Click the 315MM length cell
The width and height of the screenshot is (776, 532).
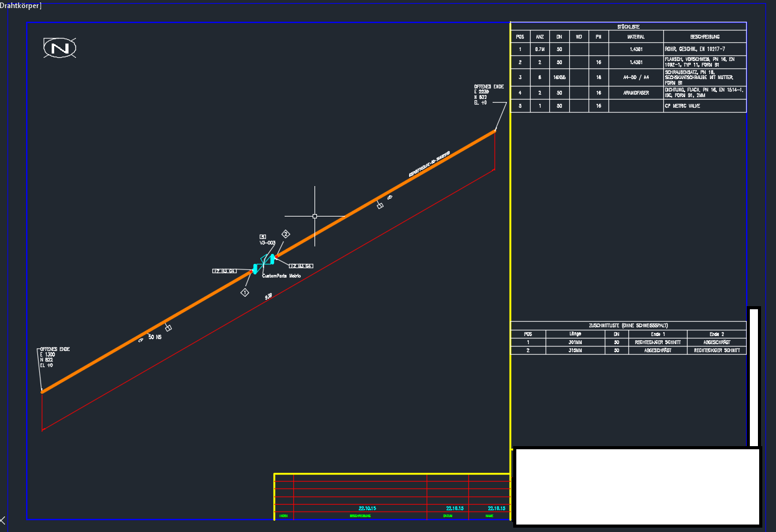point(575,350)
